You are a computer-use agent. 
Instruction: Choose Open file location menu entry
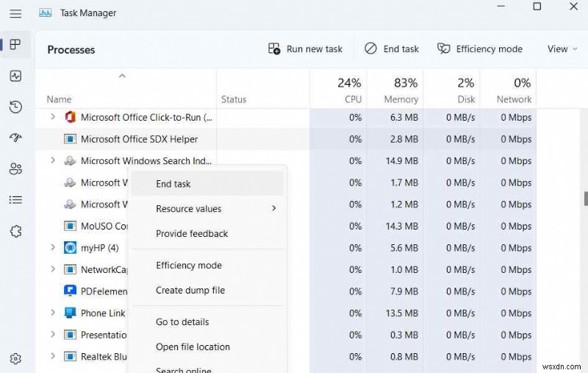tap(207, 347)
